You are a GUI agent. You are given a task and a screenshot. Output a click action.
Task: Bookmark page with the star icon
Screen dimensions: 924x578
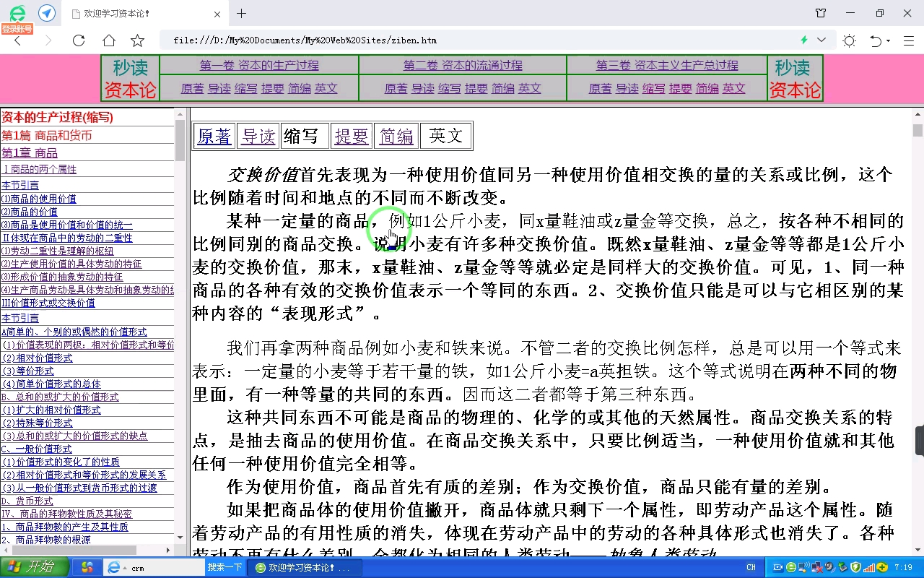pyautogui.click(x=137, y=40)
